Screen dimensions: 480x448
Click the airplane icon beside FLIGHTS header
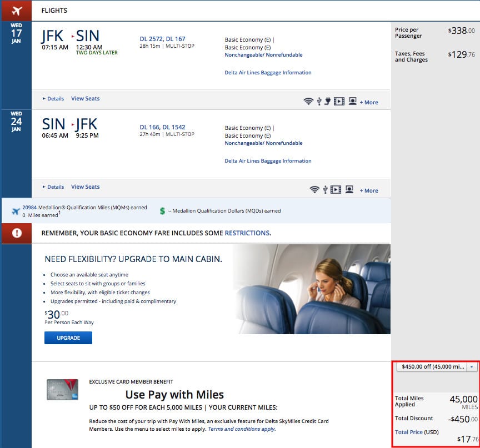click(x=16, y=10)
